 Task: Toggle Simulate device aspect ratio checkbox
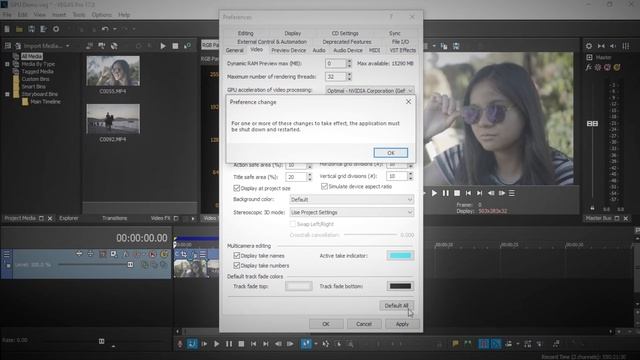[x=324, y=186]
